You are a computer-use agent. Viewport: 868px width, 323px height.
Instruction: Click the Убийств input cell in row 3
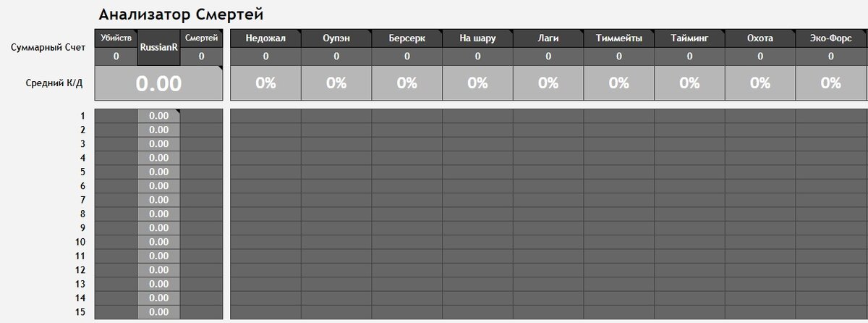coord(116,144)
